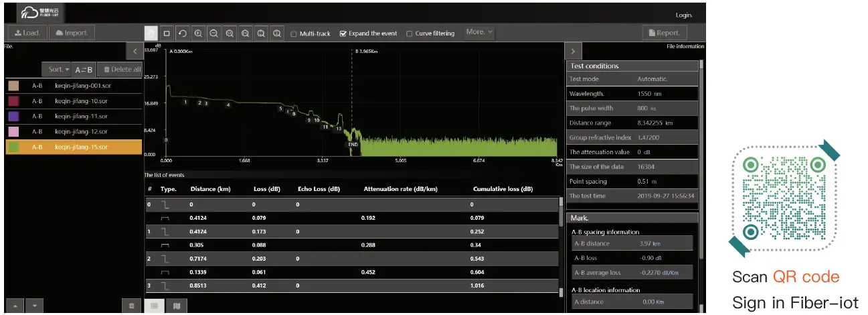The image size is (868, 315).
Task: Collapse the file list panel chevron
Action: coord(135,51)
